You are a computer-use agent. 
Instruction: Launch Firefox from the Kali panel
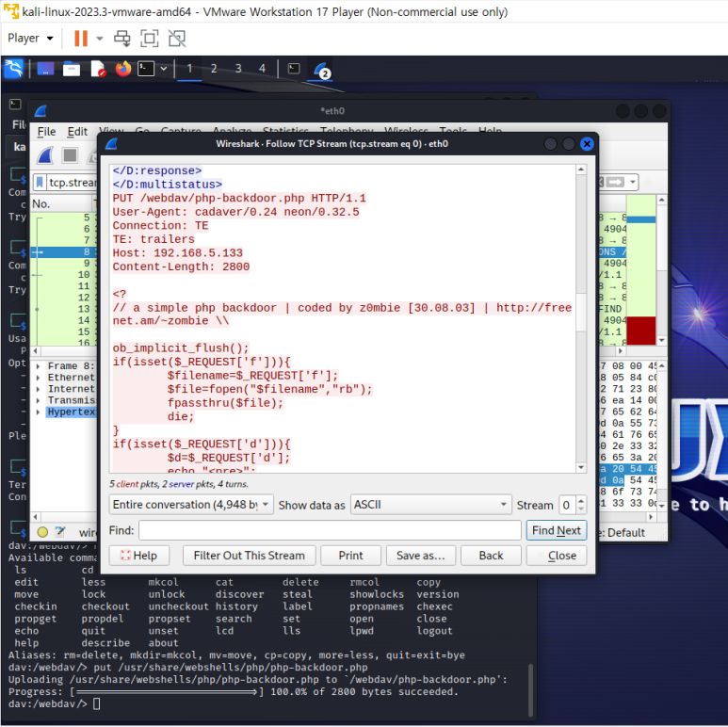pyautogui.click(x=123, y=69)
